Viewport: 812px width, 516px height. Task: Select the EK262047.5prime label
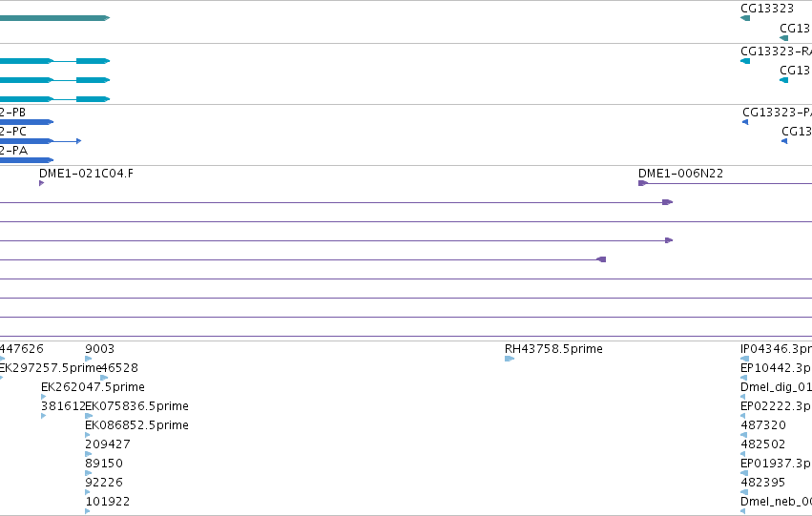93,387
